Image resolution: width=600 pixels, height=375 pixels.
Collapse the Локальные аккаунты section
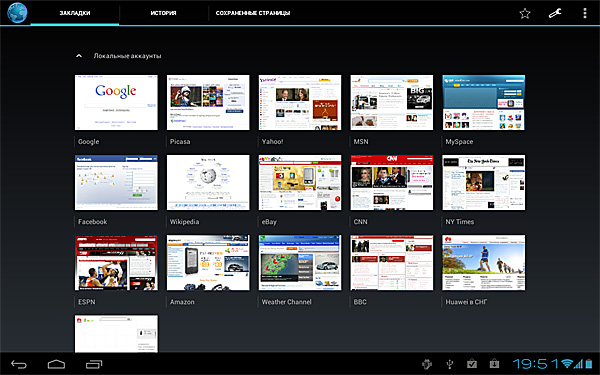coord(79,56)
